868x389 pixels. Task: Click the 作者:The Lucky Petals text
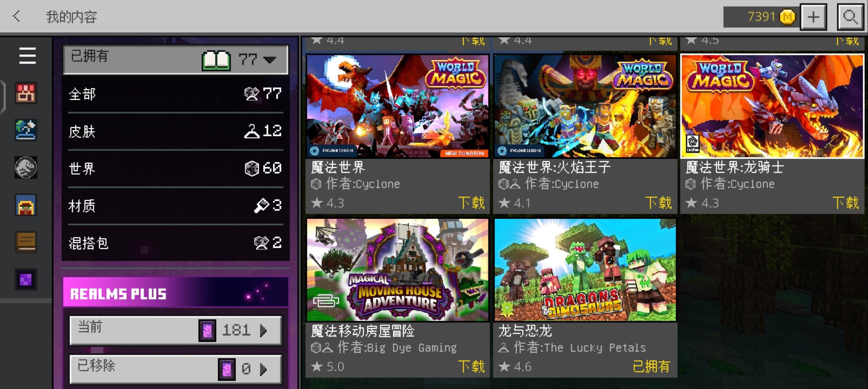click(580, 348)
